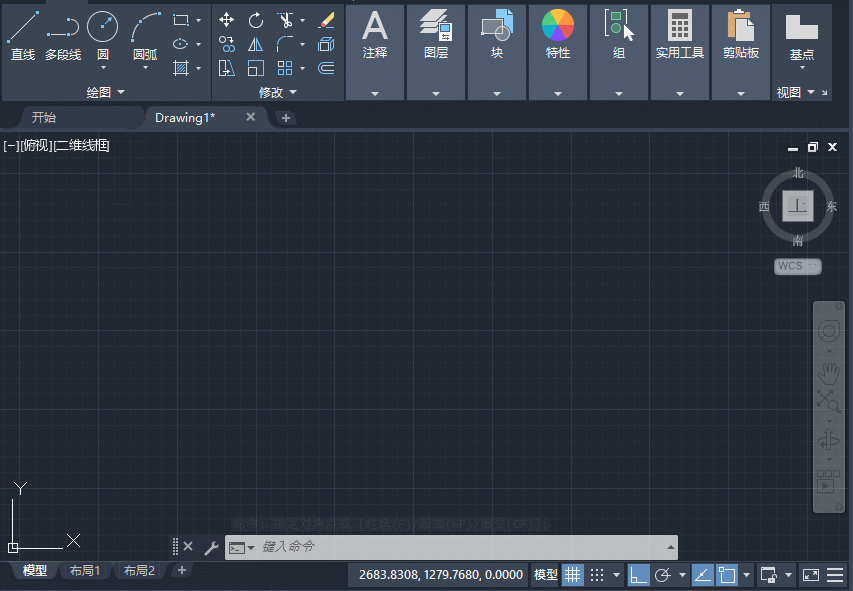The height and width of the screenshot is (591, 853).
Task: Activate the Copy objects tool
Action: click(x=226, y=44)
